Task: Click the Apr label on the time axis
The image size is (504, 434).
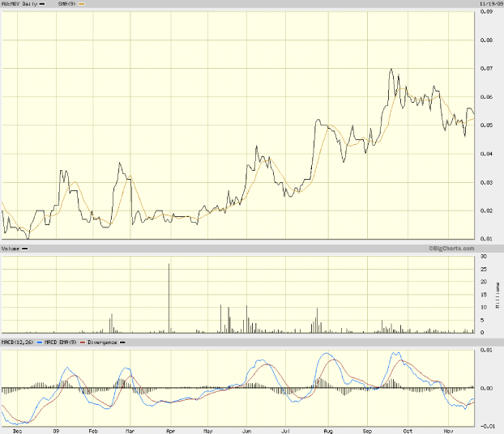Action: pos(169,430)
